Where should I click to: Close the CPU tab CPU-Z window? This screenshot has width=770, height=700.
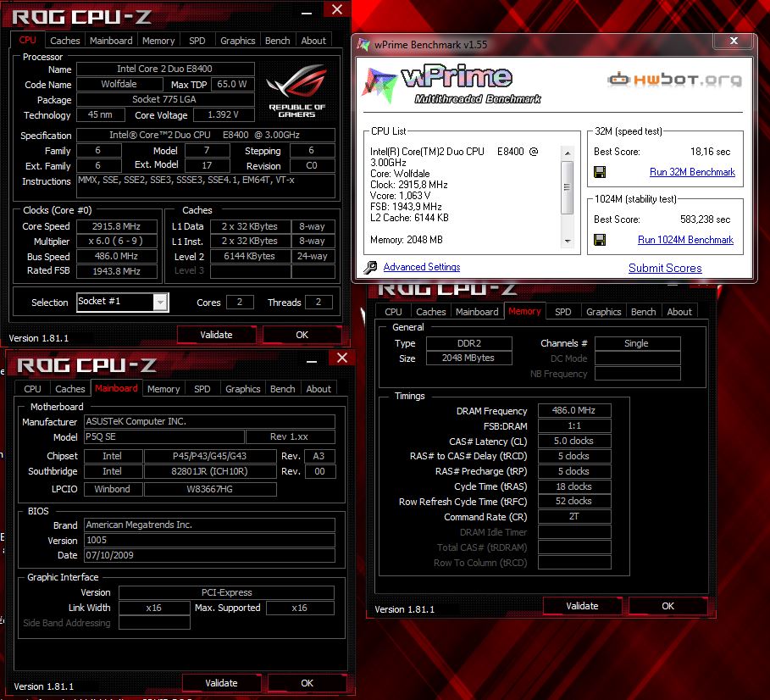(337, 9)
